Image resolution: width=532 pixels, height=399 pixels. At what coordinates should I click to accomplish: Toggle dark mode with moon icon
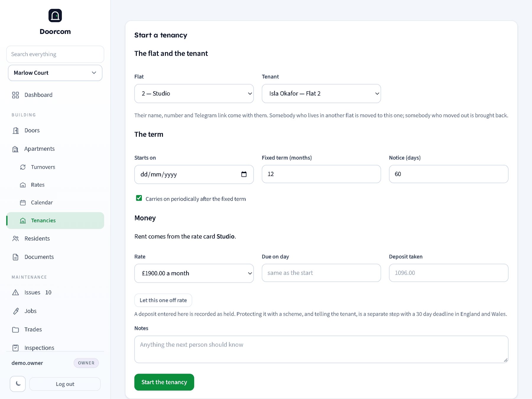coord(18,384)
